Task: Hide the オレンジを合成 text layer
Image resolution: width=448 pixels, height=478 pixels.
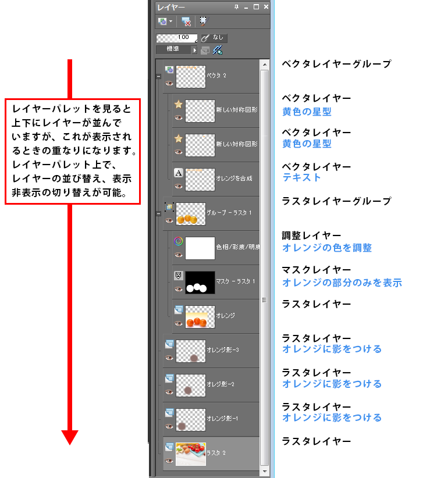Action: click(179, 186)
